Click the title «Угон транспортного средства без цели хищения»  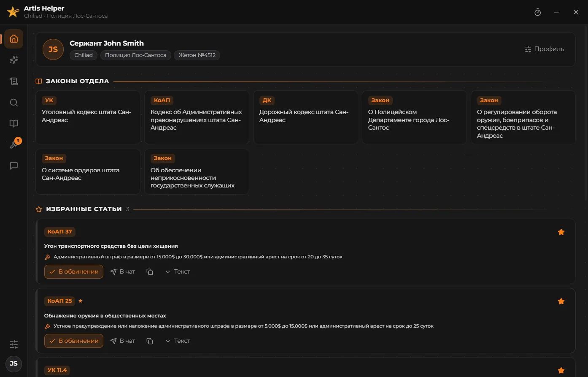(x=111, y=246)
